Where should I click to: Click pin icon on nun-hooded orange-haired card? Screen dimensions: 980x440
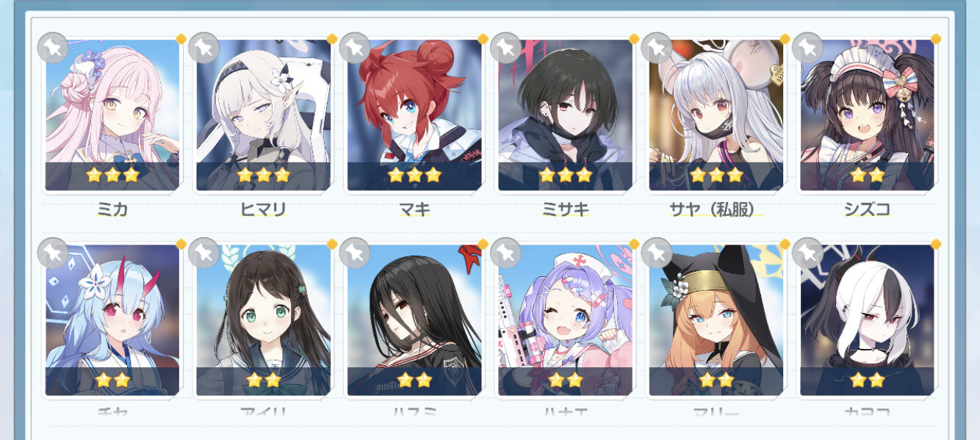pyautogui.click(x=657, y=253)
